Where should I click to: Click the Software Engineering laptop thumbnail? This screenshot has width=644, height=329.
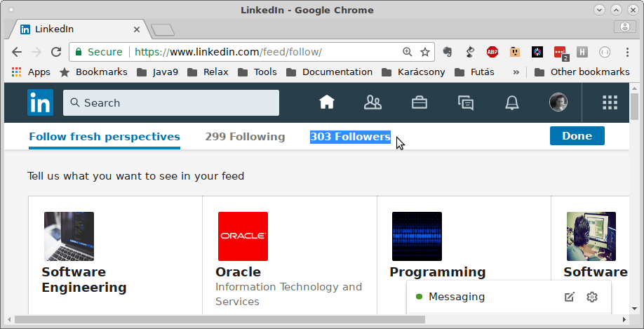tap(69, 236)
